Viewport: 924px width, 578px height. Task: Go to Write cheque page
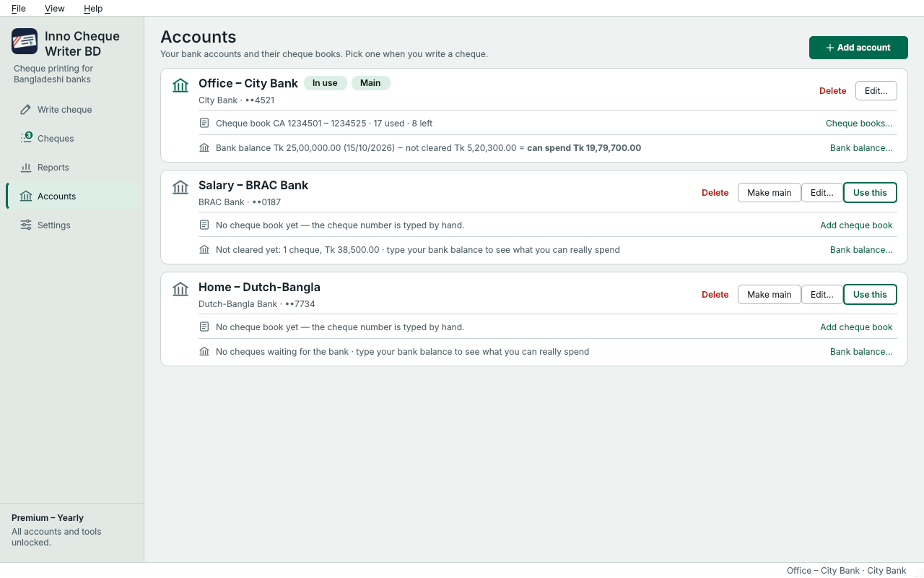click(x=72, y=110)
